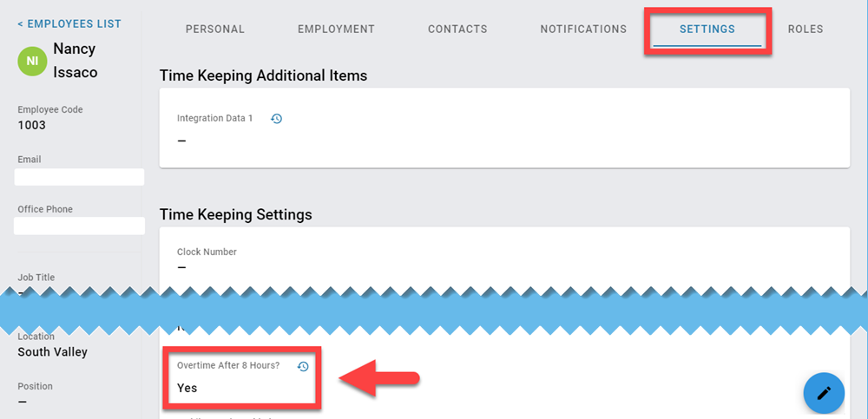Viewport: 868px width, 419px height.
Task: Click the green NI avatar circle
Action: 32,61
